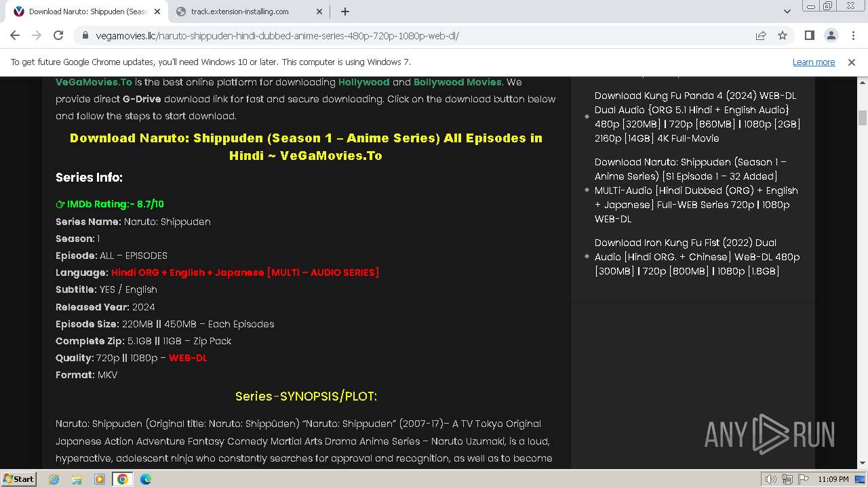Reload the current page

tap(58, 35)
